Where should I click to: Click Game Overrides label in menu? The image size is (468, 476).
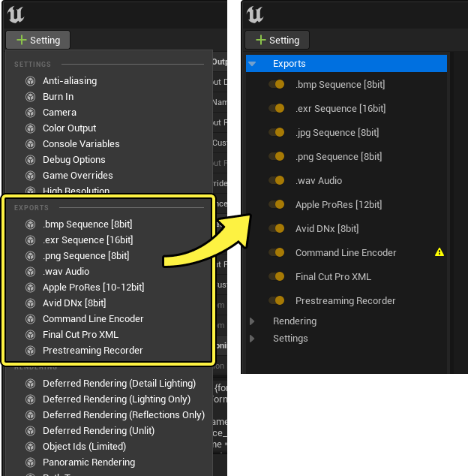point(78,176)
